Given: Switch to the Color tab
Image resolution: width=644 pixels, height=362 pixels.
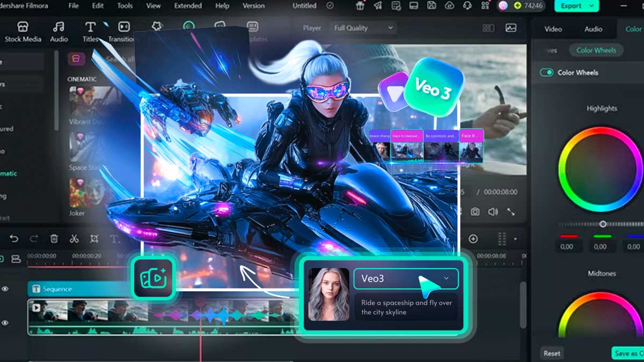Looking at the screenshot, I should click(x=633, y=29).
